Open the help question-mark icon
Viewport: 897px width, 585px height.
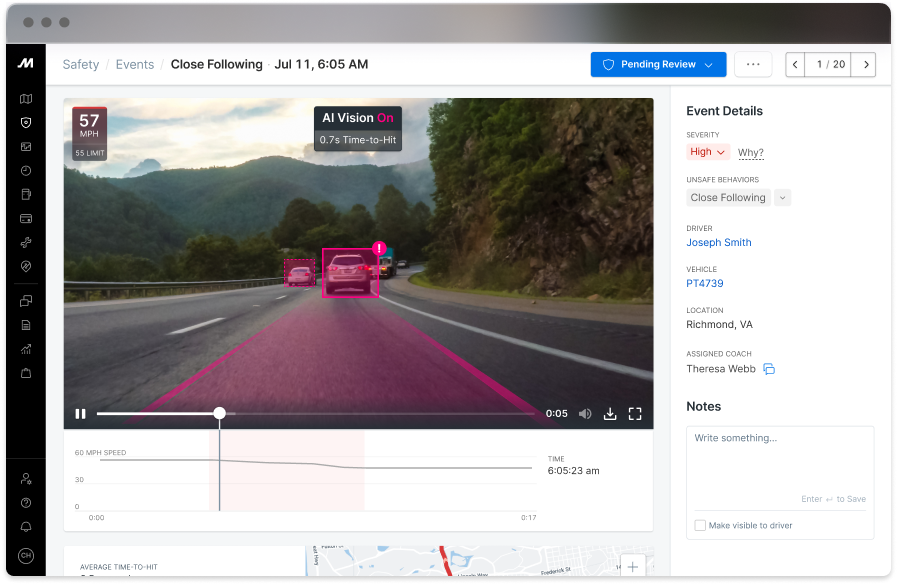click(x=26, y=502)
